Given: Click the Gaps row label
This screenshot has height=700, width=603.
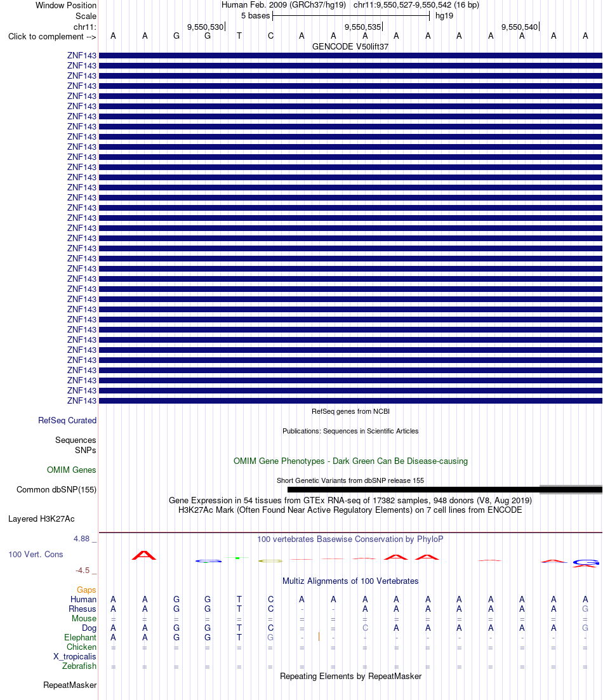Looking at the screenshot, I should pos(86,590).
